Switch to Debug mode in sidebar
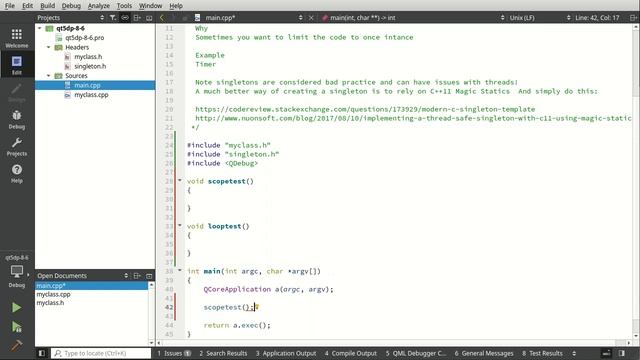The height and width of the screenshot is (360, 640). point(17,120)
